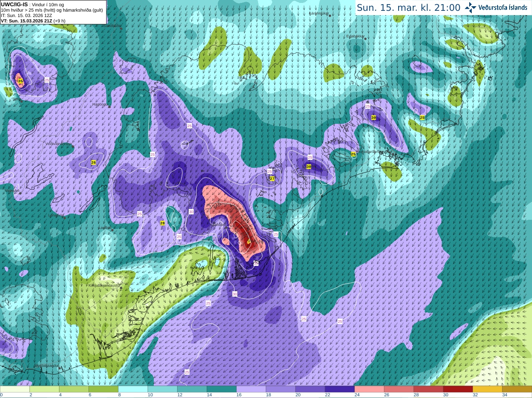532x398 pixels.
Task: Click the legend tick value 24
Action: point(357,395)
